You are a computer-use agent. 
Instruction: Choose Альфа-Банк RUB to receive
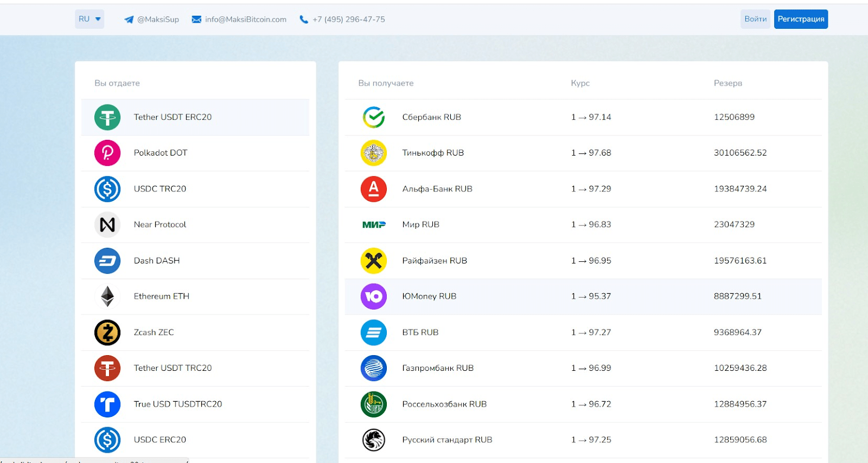point(583,189)
